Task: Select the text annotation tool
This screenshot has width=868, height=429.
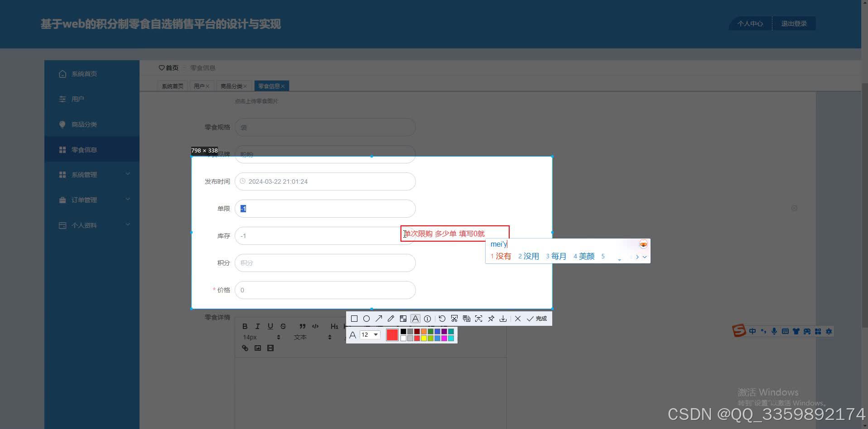Action: point(415,319)
